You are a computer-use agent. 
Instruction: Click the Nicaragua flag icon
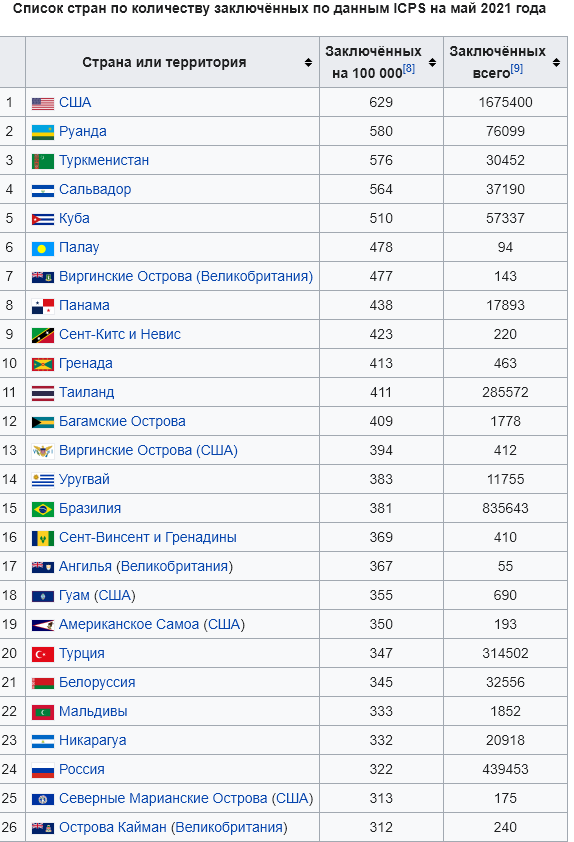coord(43,741)
